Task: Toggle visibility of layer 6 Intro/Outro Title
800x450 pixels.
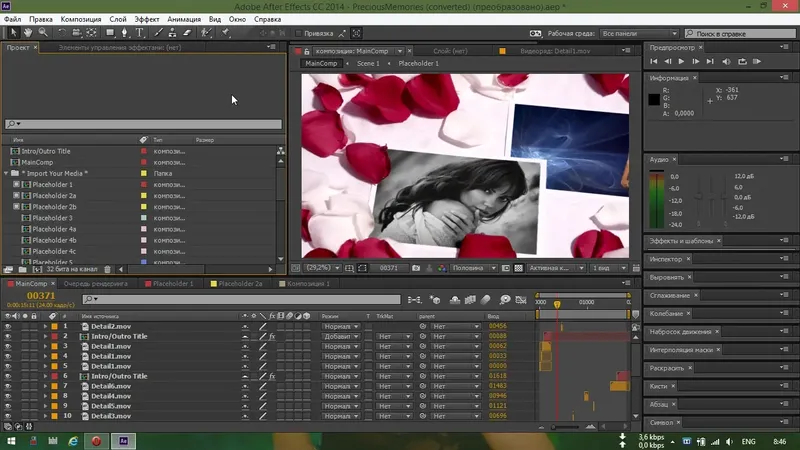Action: [8, 376]
